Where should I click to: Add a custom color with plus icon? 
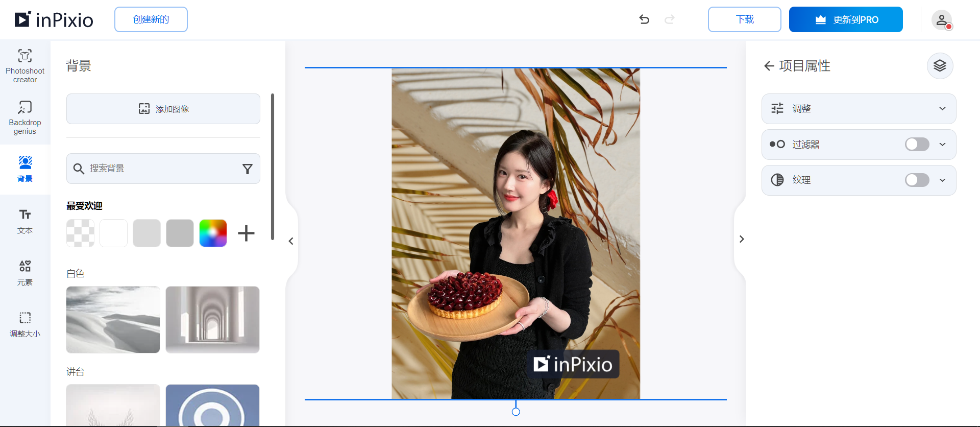coord(246,233)
